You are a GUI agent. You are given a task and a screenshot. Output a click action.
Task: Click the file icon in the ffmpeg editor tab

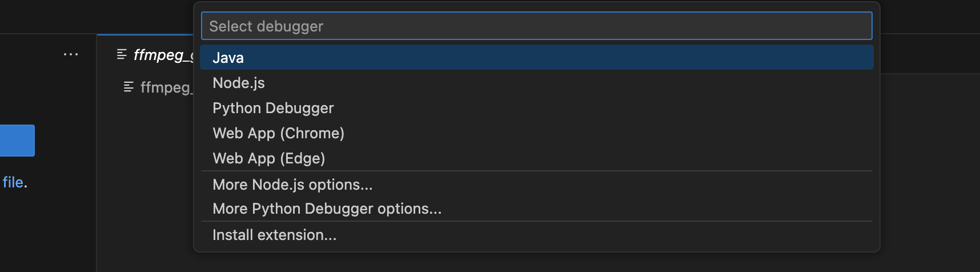[x=122, y=54]
